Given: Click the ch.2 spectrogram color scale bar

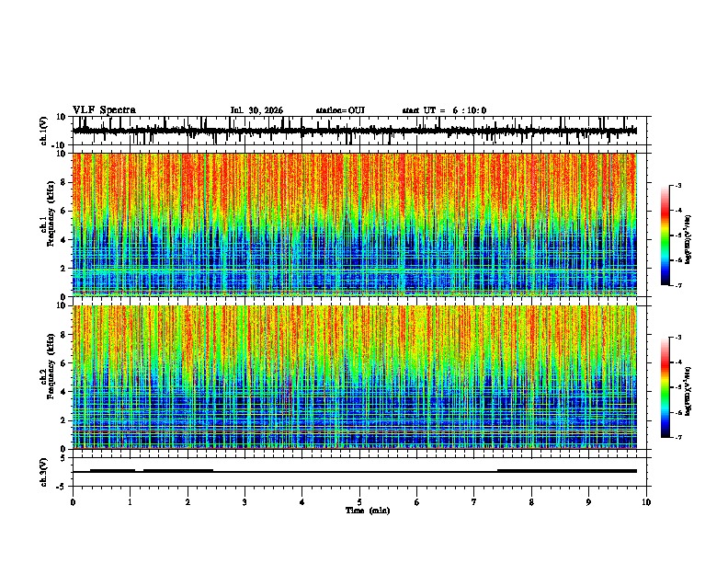Looking at the screenshot, I should pyautogui.click(x=665, y=387).
